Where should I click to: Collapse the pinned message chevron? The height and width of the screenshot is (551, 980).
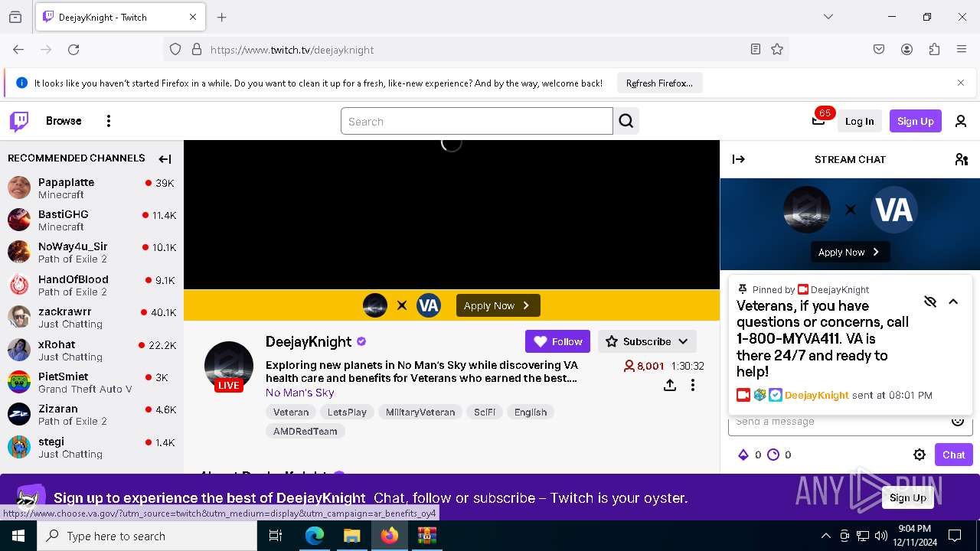click(x=953, y=302)
